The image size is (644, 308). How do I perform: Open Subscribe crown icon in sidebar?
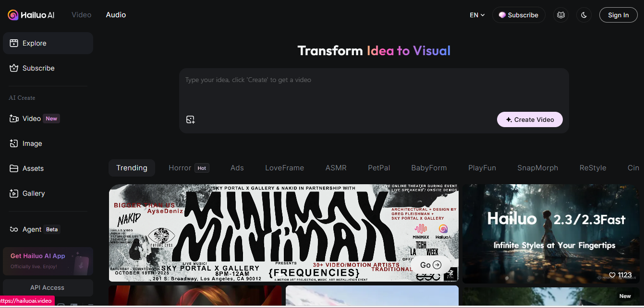coord(14,68)
